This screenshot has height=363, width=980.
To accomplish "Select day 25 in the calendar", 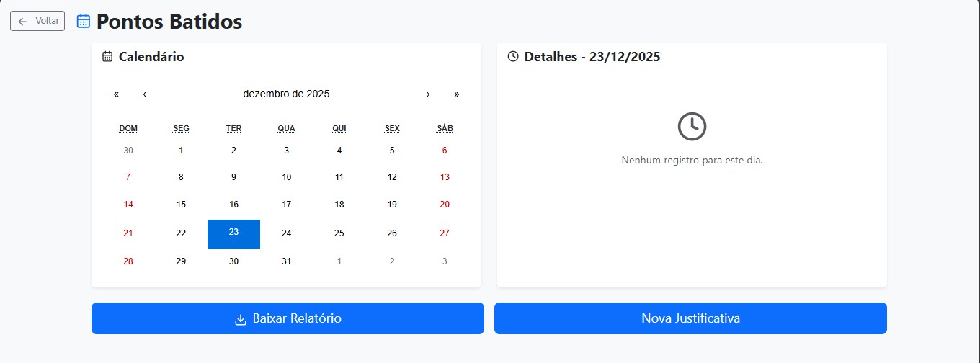I will 339,233.
